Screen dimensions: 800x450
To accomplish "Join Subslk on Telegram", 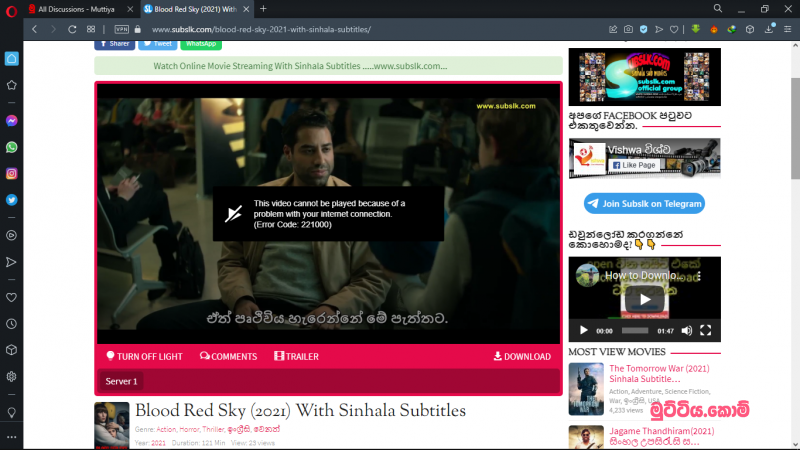I will (644, 204).
